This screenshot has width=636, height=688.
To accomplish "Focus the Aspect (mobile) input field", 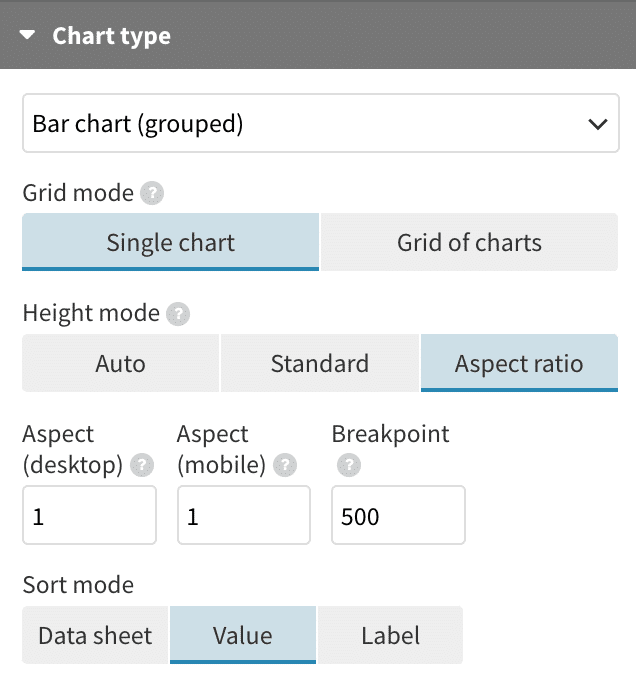I will [x=244, y=515].
